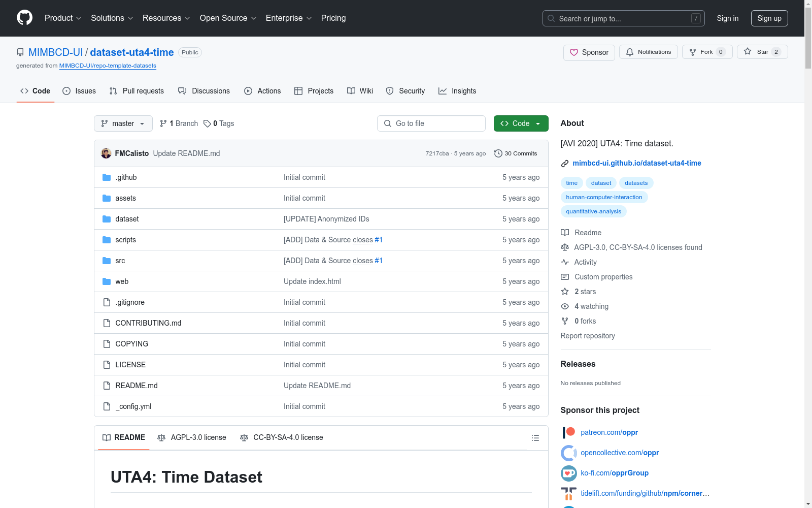Expand the Open Source menu
The image size is (812, 508).
pyautogui.click(x=228, y=18)
